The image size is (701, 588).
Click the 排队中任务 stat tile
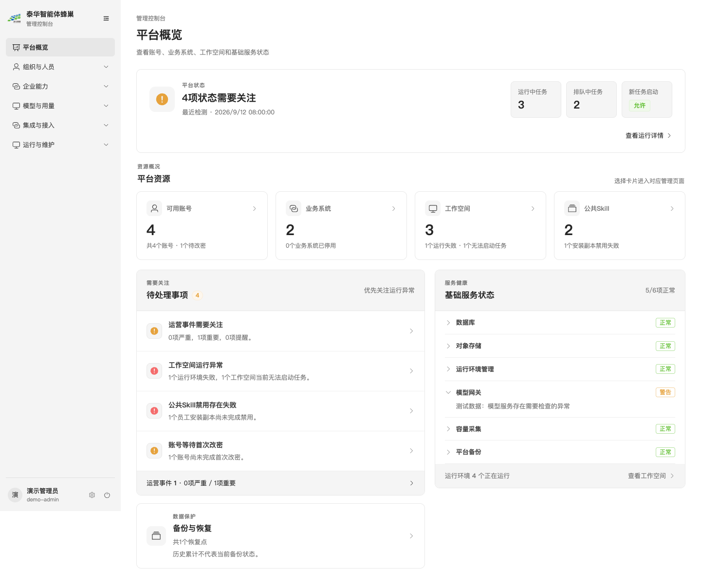point(591,99)
